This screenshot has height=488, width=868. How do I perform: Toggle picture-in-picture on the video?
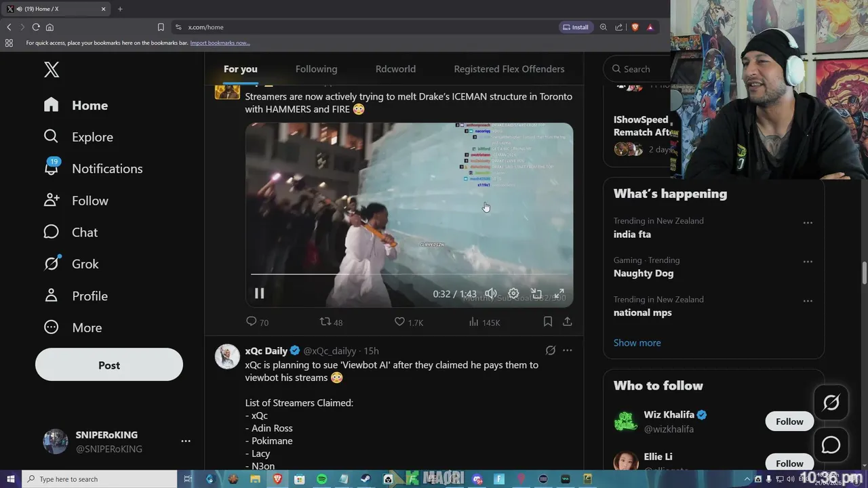(536, 293)
